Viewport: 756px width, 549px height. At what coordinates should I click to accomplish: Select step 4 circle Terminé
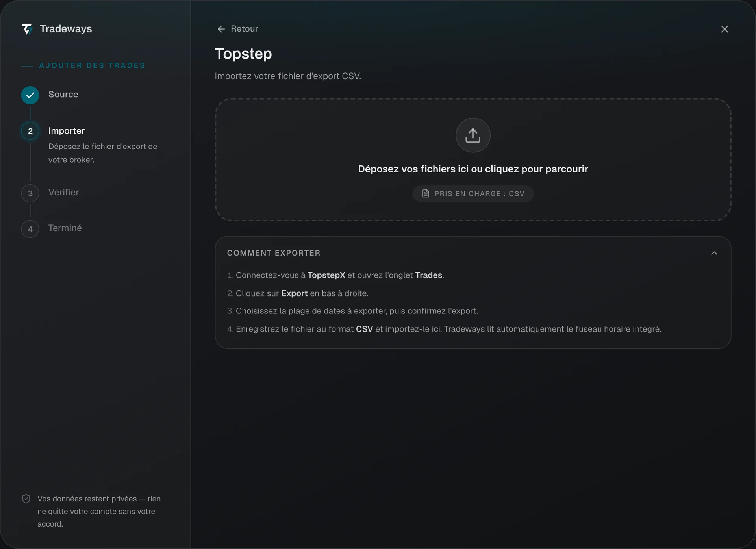(30, 229)
